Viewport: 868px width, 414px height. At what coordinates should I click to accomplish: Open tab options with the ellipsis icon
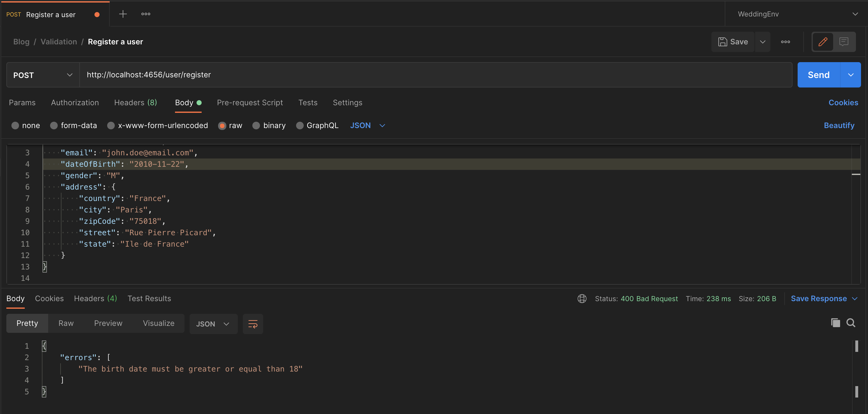146,14
